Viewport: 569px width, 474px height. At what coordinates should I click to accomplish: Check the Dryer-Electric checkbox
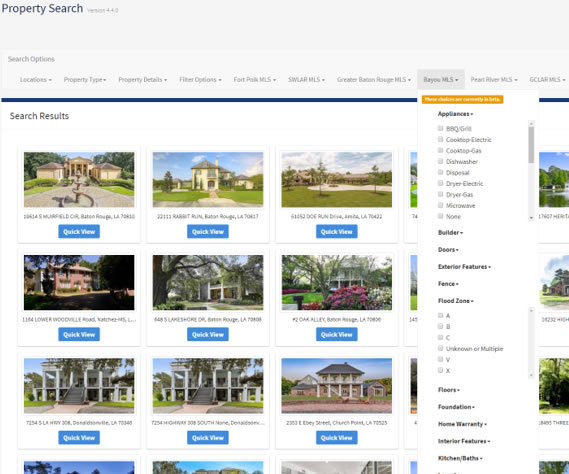[x=441, y=183]
